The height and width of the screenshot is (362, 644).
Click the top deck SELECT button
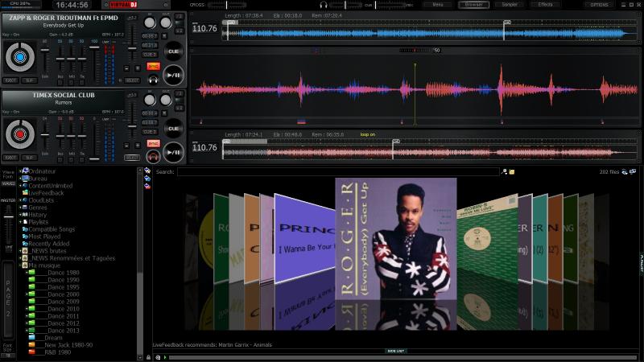[132, 80]
